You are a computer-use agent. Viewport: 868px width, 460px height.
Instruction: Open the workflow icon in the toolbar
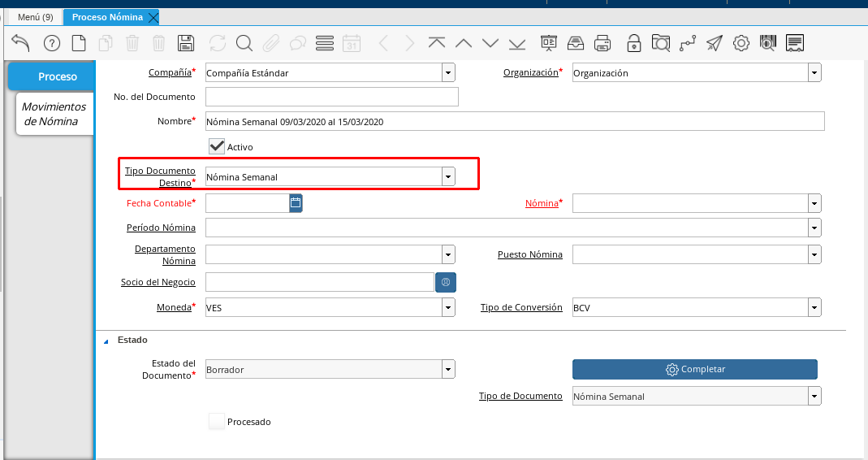[688, 43]
